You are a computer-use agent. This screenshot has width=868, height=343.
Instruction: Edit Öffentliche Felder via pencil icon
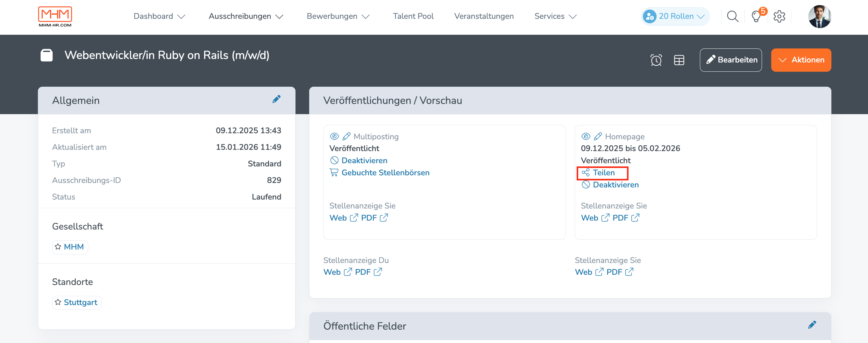(812, 325)
